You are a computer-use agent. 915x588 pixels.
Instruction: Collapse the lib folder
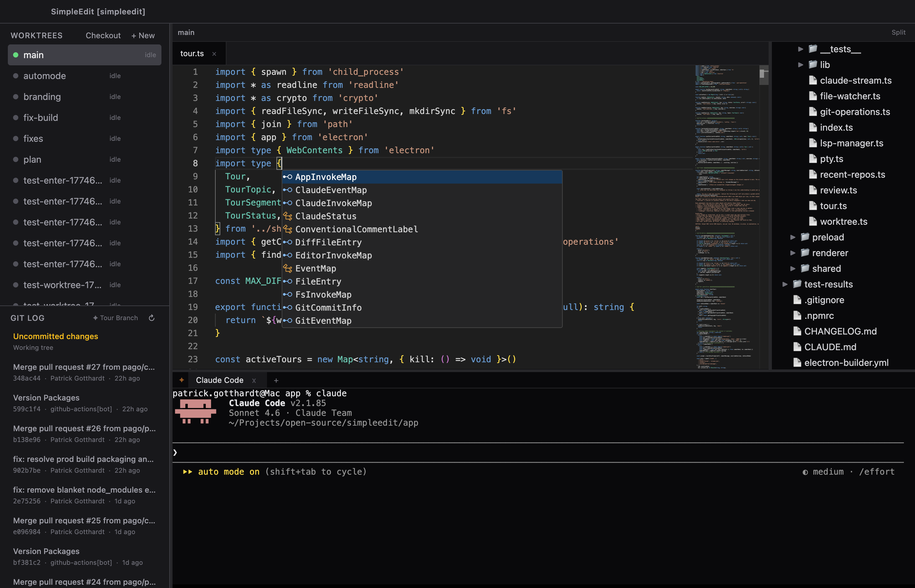tap(800, 65)
